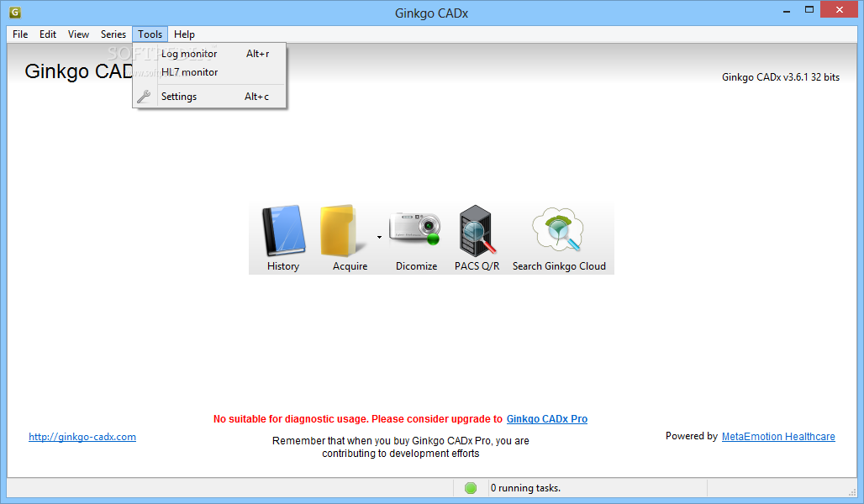Close the Ginkgo CADx window
The height and width of the screenshot is (504, 864).
click(839, 10)
